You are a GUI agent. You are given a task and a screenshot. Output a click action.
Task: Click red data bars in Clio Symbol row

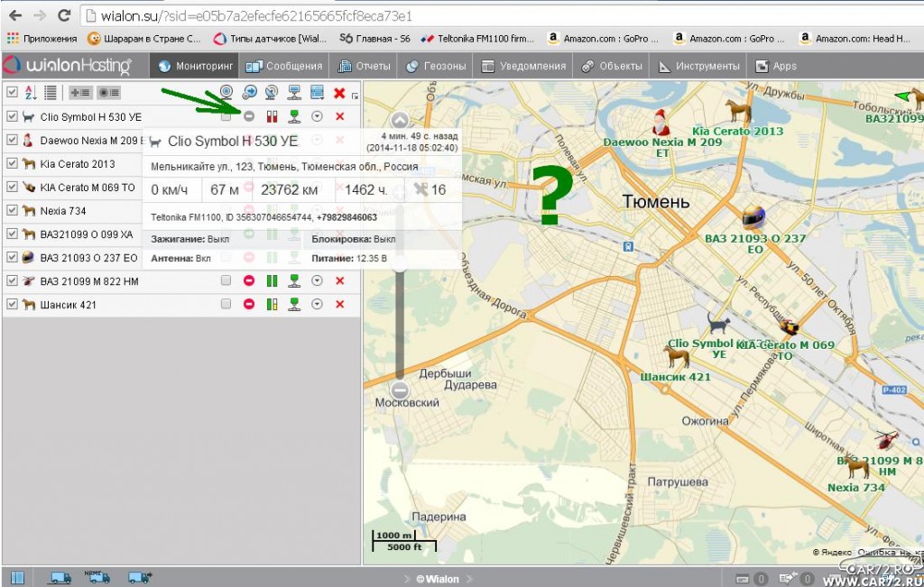(272, 116)
